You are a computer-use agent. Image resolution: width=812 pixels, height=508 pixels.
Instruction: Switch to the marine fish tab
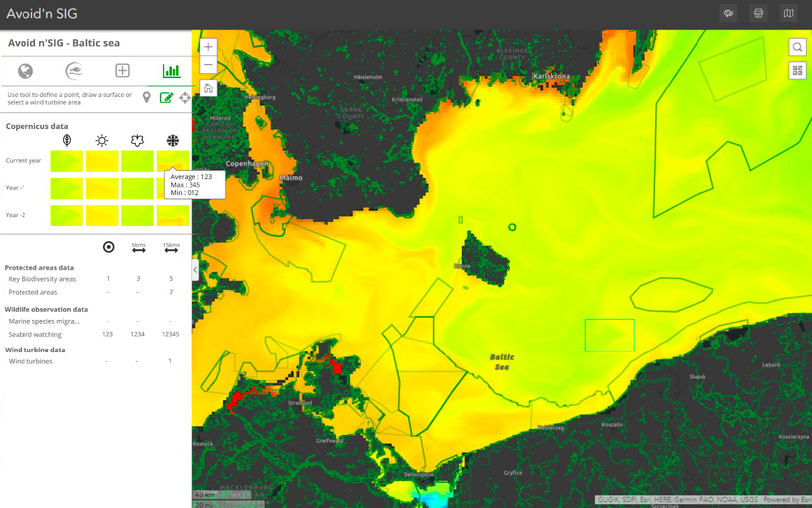74,71
